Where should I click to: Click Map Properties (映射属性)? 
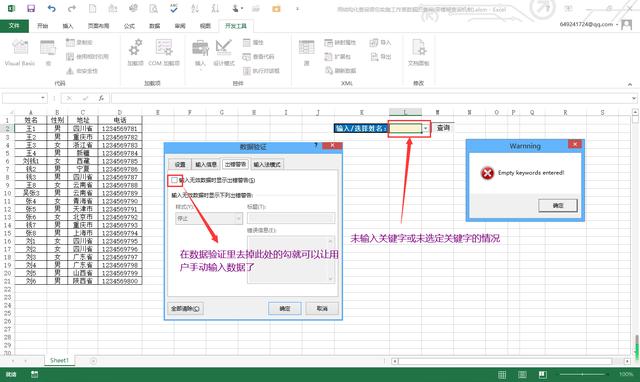340,42
